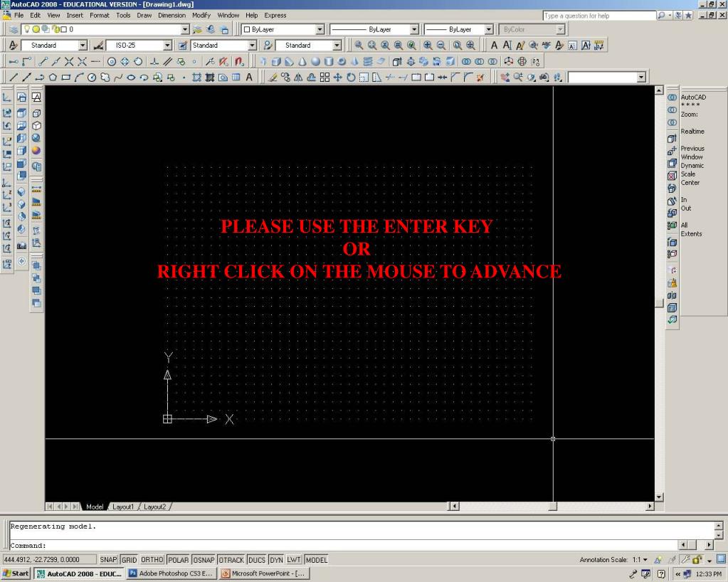Screen dimensions: 728x582
Task: Open the text style Standard dropdown
Action: (83, 45)
